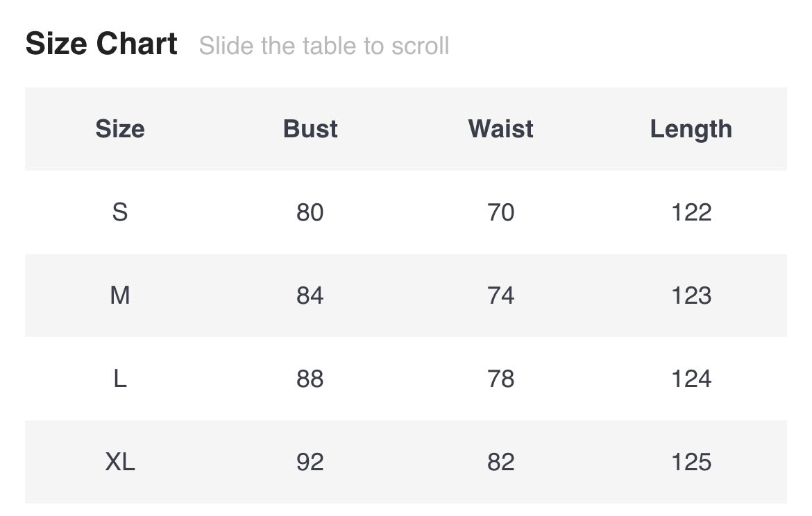The width and height of the screenshot is (812, 516).
Task: Click waist value 82 for size XL
Action: [500, 462]
